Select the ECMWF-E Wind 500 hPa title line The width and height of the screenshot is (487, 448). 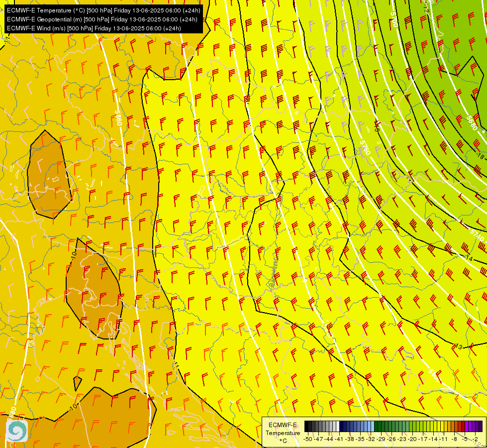94,28
